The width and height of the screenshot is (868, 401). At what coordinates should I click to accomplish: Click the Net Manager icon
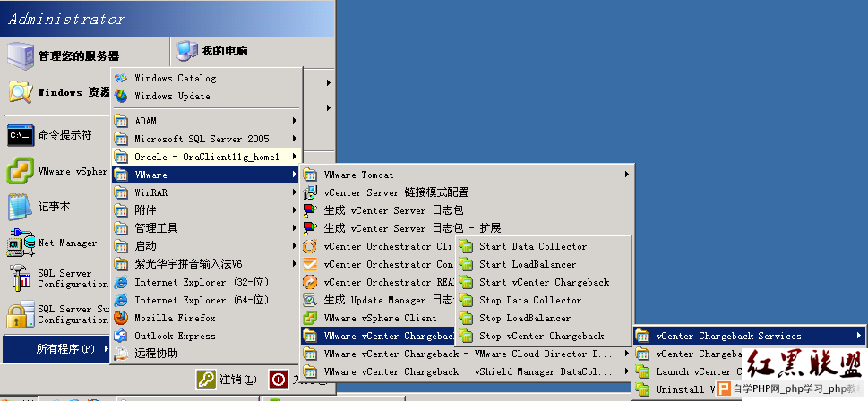tap(21, 243)
